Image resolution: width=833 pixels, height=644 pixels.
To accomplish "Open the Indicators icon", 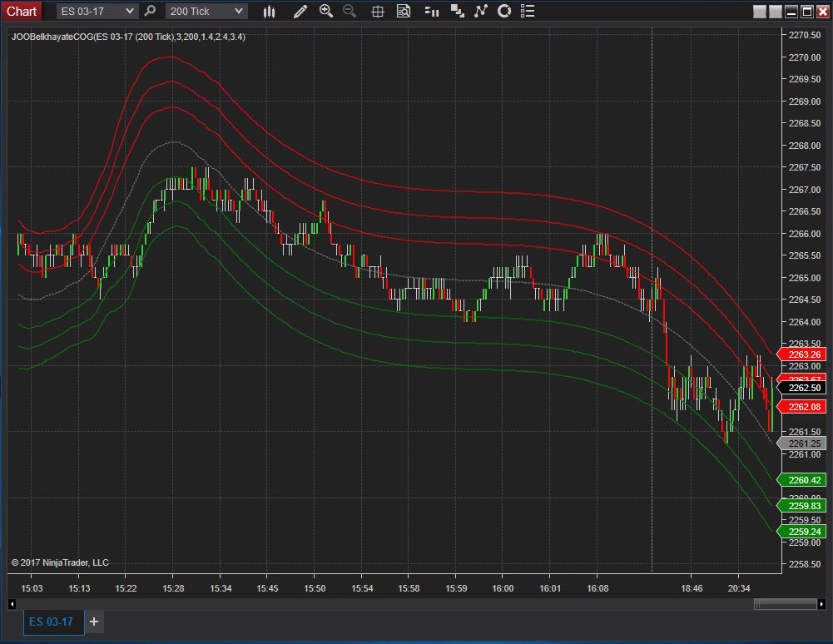I will pos(480,11).
